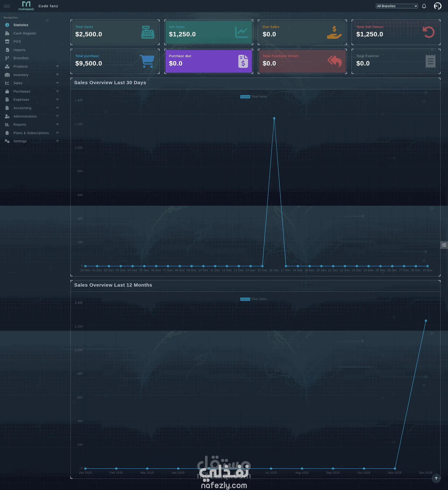
Task: Toggle Total Sales legend in 30 Days chart
Action: 253,97
